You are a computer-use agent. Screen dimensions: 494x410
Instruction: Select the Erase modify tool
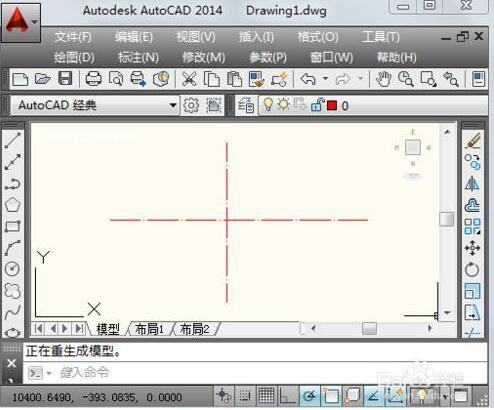(472, 140)
